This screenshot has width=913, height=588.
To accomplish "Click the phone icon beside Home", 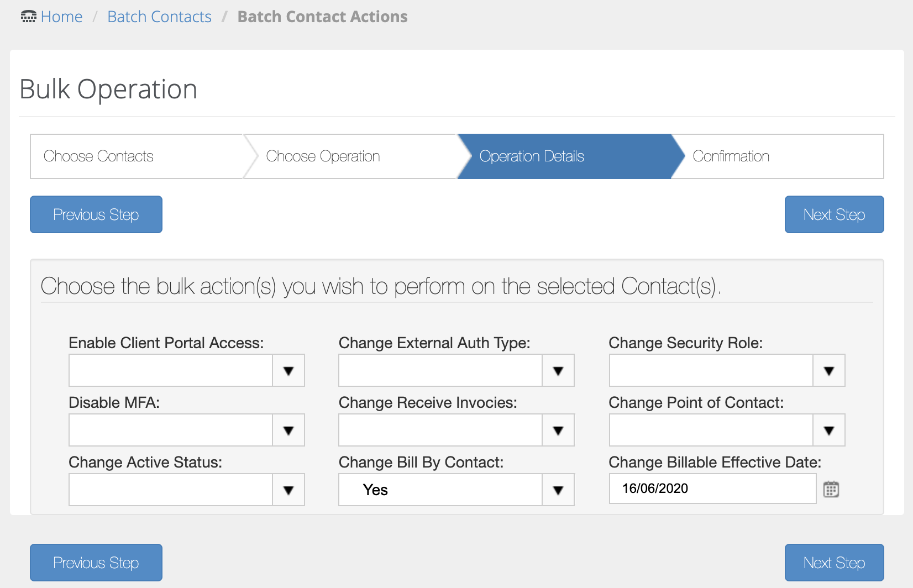I will click(x=28, y=17).
